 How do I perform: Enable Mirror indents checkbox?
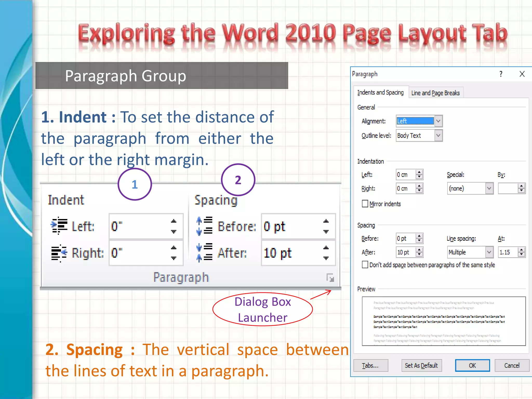(365, 204)
